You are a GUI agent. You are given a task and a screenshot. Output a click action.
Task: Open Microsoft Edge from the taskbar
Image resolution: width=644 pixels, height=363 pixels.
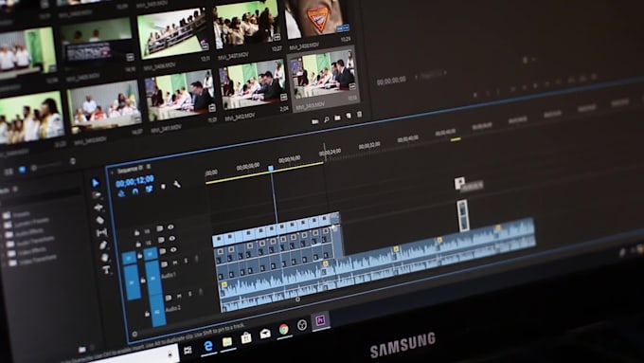(x=208, y=346)
